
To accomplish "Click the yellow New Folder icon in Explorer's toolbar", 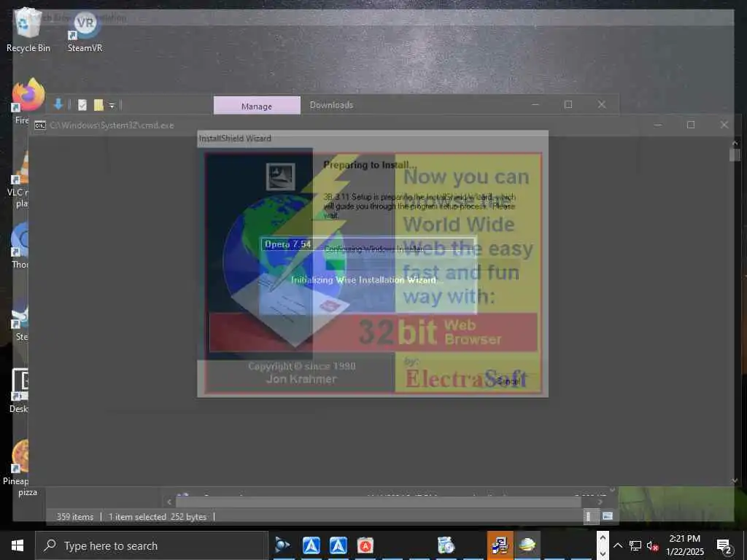I will tap(98, 105).
